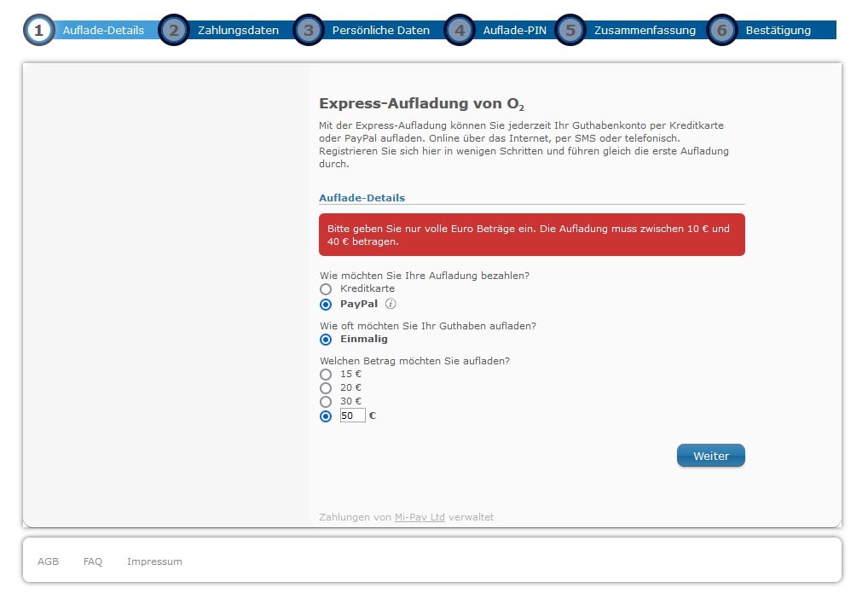Jump to the Zusammenfassung step
Screen dimensions: 868x599
tap(645, 31)
